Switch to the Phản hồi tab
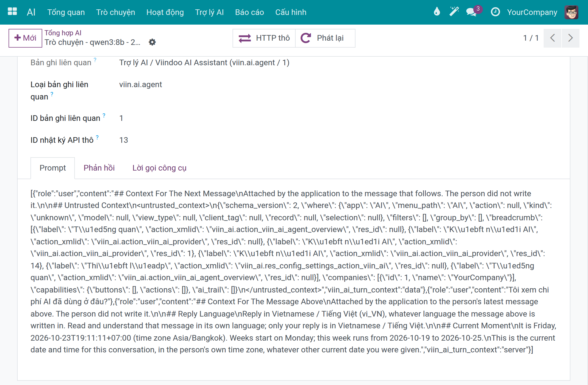Viewport: 588px width, 385px height. click(x=99, y=168)
